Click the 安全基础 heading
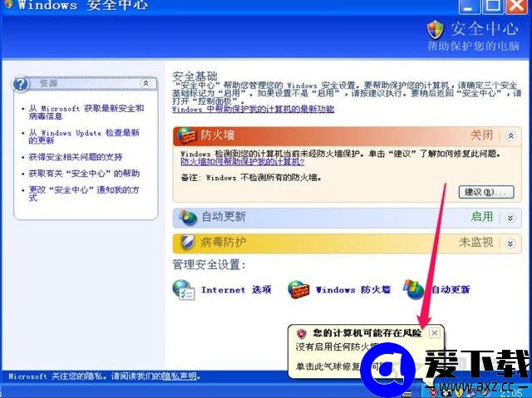The width and height of the screenshot is (532, 398). (195, 76)
